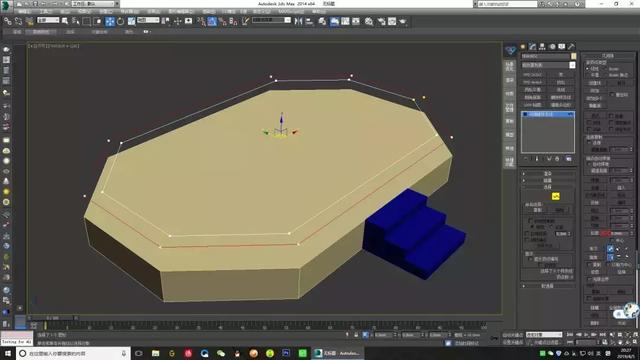The image size is (640, 360).
Task: Select the yellow Spline sub-object icon
Action: pos(556,196)
